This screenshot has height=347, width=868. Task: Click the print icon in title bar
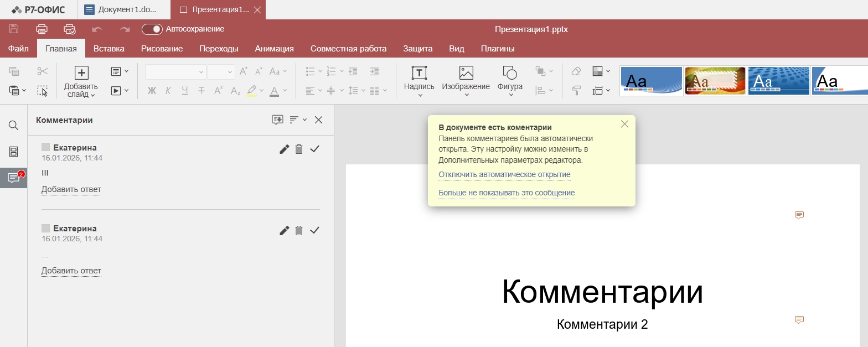coord(42,29)
